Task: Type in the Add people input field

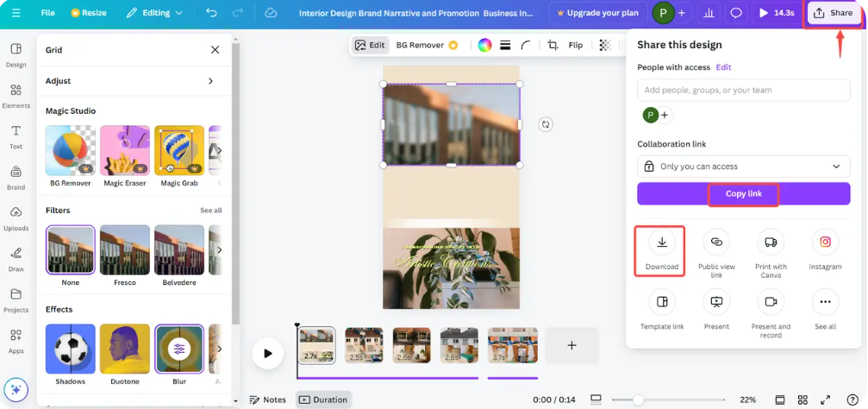Action: 743,90
